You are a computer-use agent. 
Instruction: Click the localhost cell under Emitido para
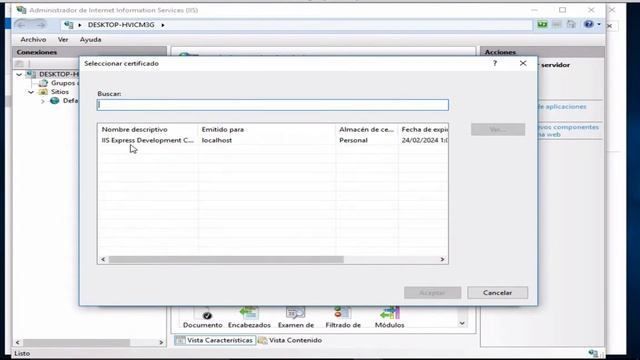pos(217,140)
